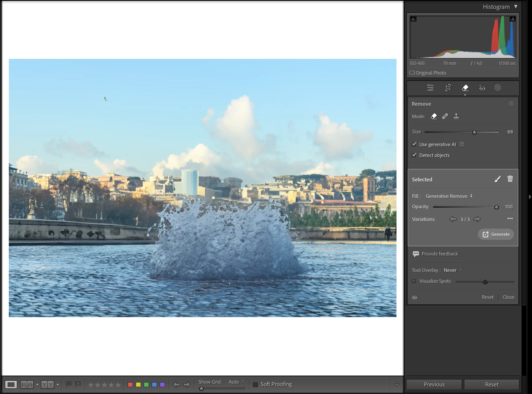The height and width of the screenshot is (394, 532).
Task: Choose the Clone stamp mode icon
Action: pyautogui.click(x=456, y=116)
